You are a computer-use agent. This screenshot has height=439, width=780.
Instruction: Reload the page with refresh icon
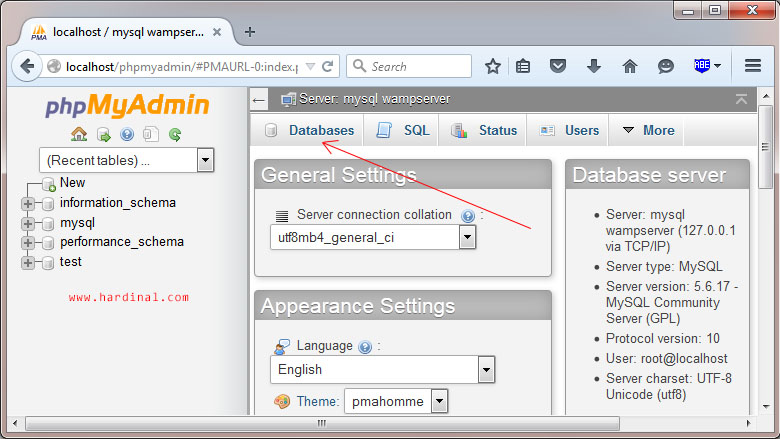(327, 67)
